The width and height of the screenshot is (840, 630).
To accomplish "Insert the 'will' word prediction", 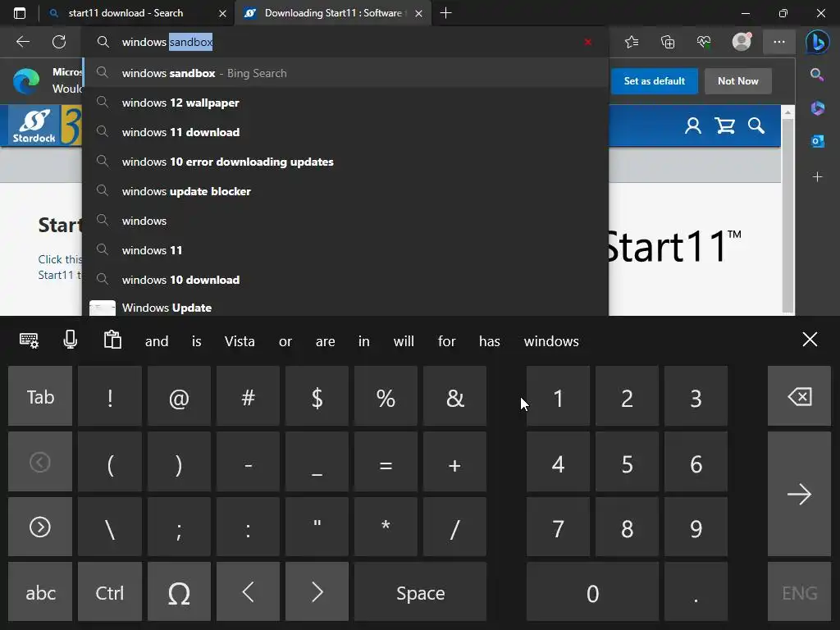I will (x=404, y=341).
